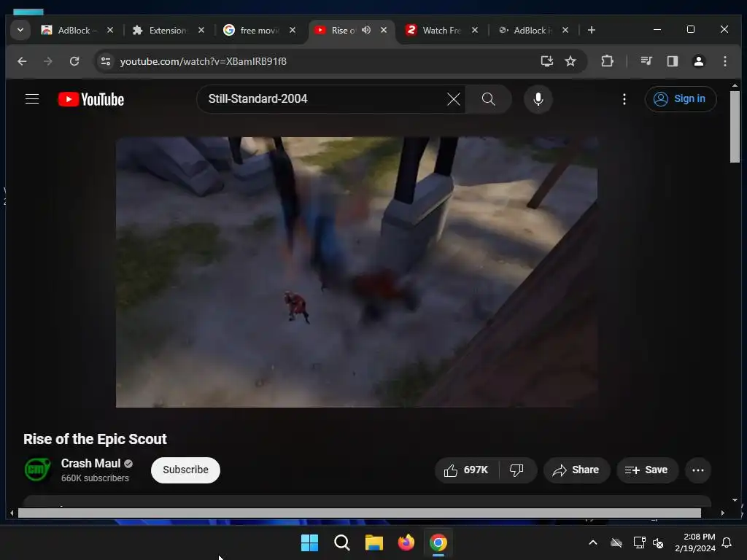747x560 pixels.
Task: Subscribe to Crash Maul
Action: point(185,470)
